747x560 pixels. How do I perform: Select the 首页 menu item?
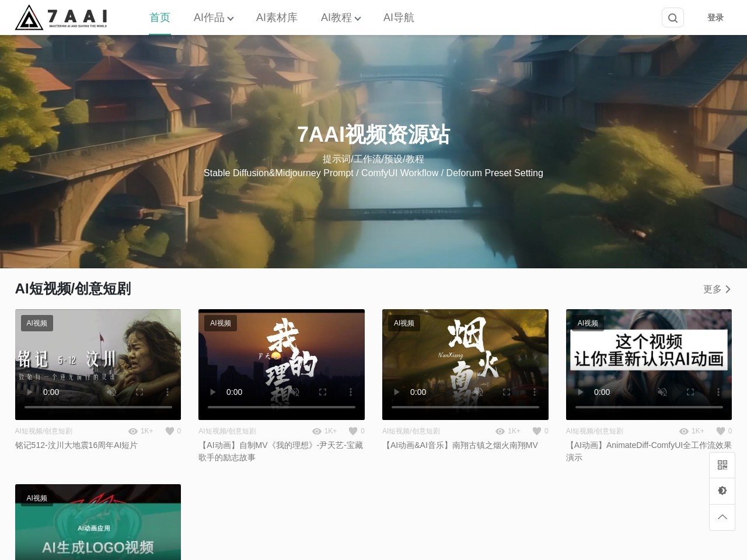159,17
